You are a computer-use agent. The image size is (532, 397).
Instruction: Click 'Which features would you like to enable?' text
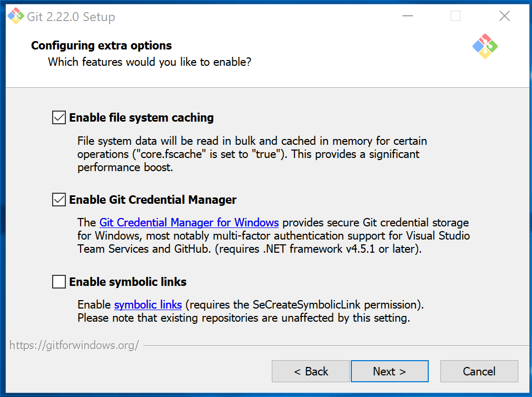[150, 62]
